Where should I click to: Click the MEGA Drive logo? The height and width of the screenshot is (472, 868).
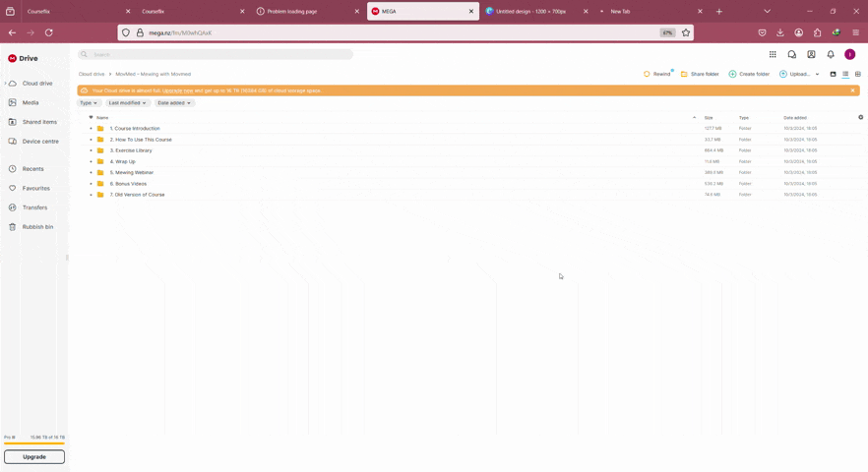[23, 58]
